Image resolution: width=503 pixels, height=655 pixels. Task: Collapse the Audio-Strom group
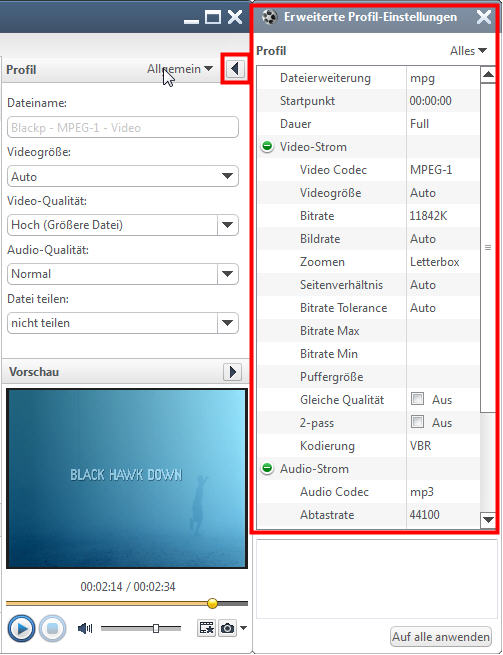pyautogui.click(x=267, y=468)
